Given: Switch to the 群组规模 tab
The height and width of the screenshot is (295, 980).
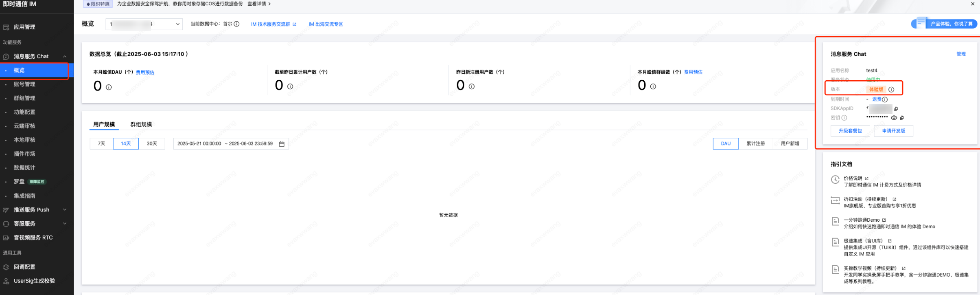Looking at the screenshot, I should [141, 124].
